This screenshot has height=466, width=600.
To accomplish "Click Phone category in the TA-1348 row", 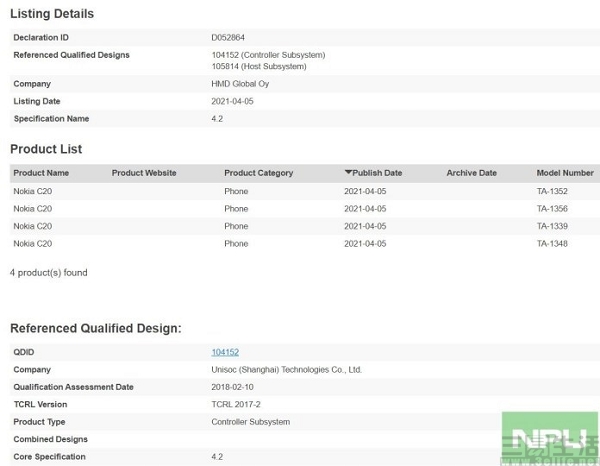I will [236, 243].
